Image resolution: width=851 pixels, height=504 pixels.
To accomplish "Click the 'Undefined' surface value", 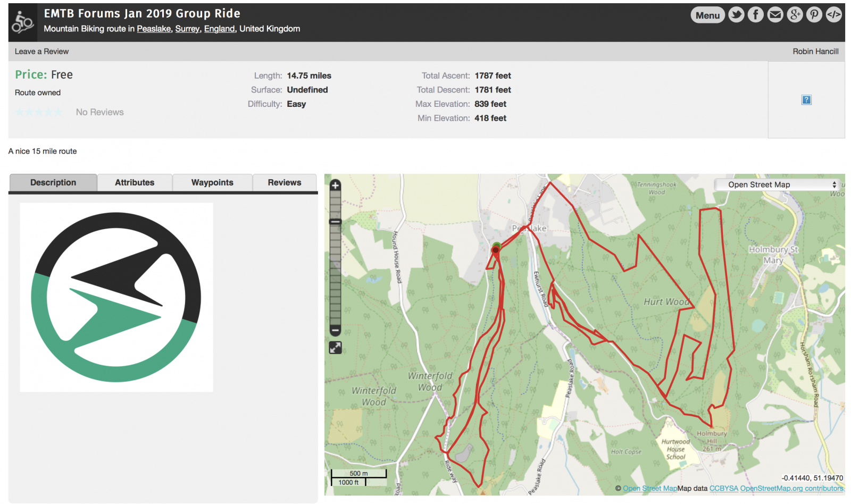I will [307, 90].
